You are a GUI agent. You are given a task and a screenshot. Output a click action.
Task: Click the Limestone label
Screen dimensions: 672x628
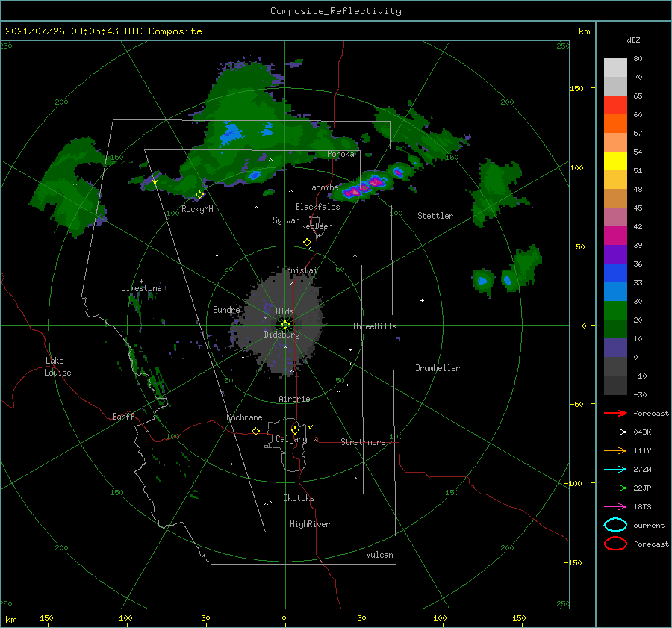(141, 288)
